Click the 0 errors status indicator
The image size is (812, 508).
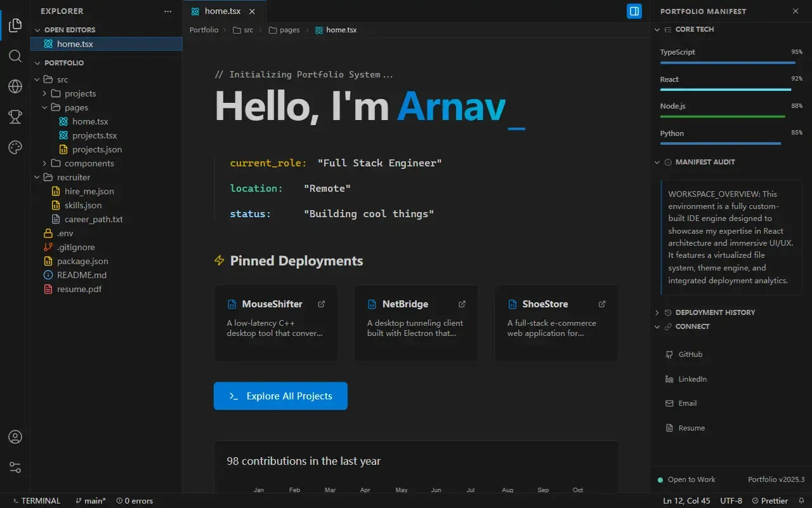point(134,501)
